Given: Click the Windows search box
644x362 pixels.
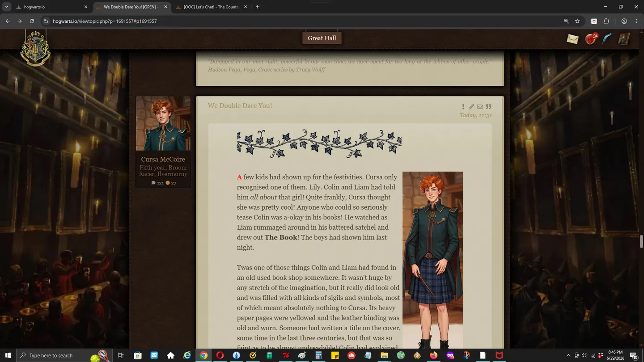Looking at the screenshot, I should (x=64, y=355).
